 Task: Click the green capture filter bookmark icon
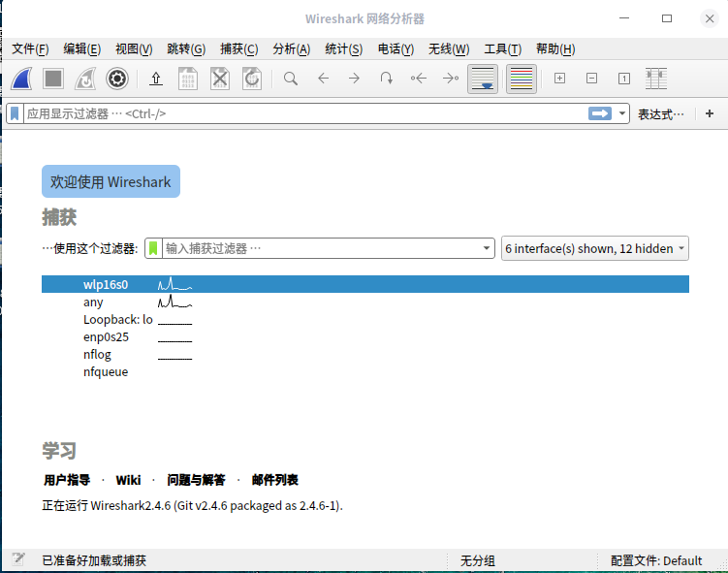(153, 248)
